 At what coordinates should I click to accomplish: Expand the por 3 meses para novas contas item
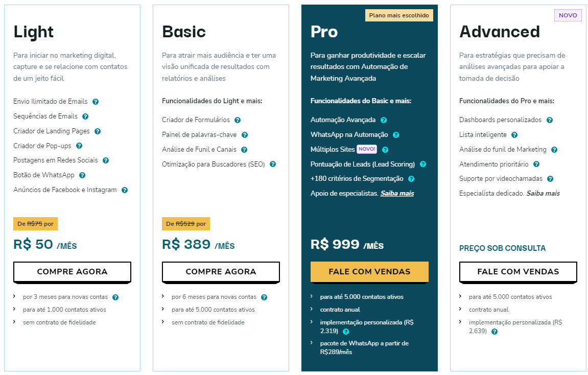tap(14, 297)
